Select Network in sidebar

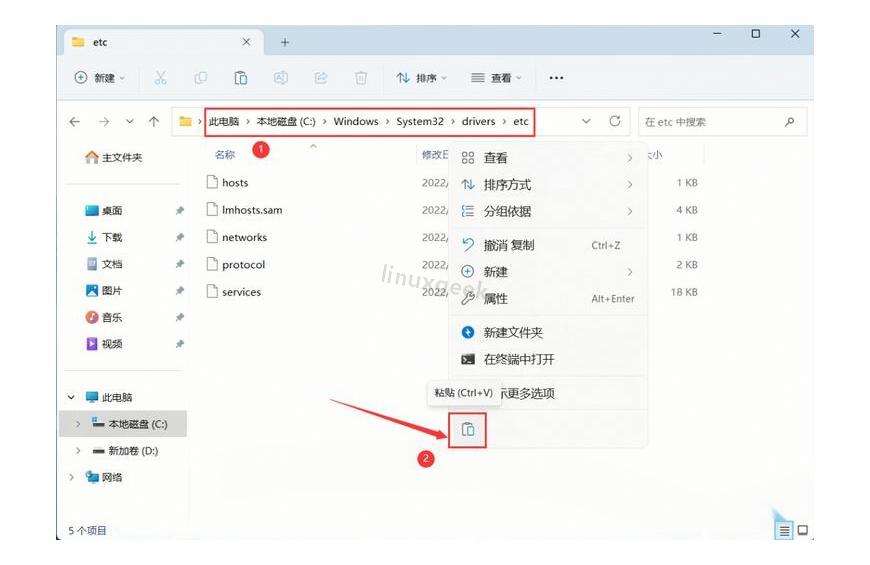(104, 477)
